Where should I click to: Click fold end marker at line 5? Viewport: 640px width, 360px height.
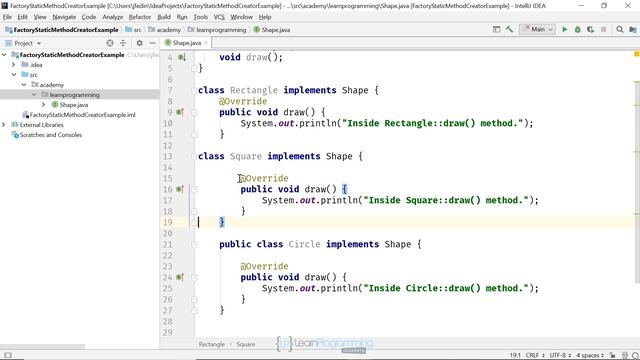(194, 69)
